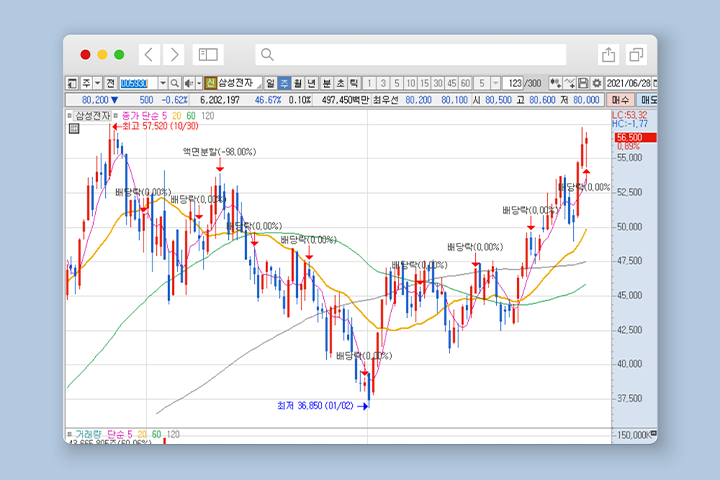Switch to 월 monthly chart

(x=298, y=83)
